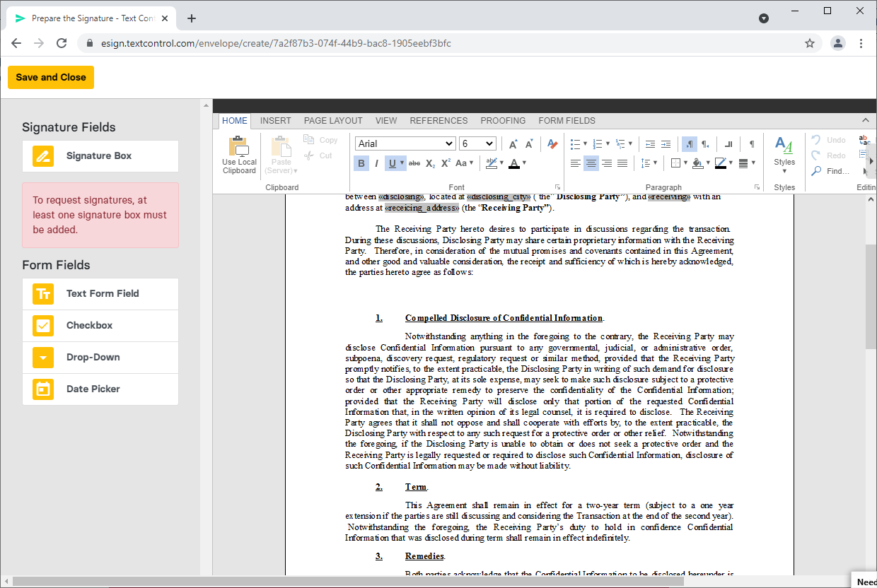Open the font size 6 dropdown
The height and width of the screenshot is (588, 877).
point(477,143)
